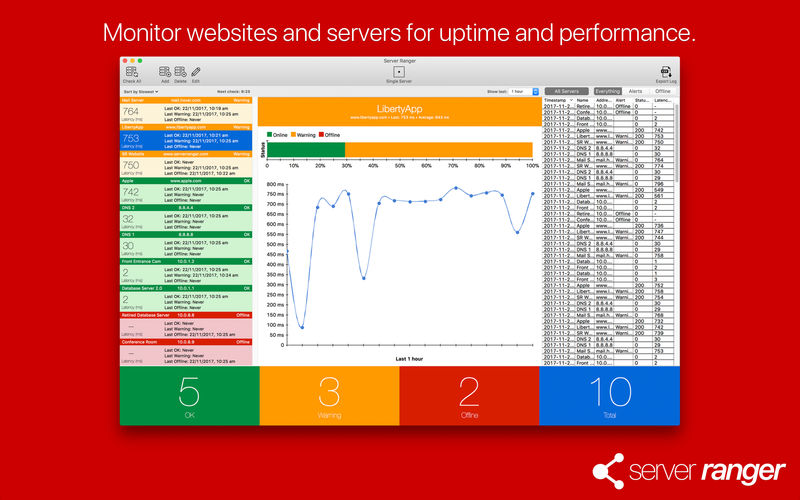This screenshot has height=500, width=800.
Task: Click the Delete server toolbar icon
Action: (x=180, y=74)
